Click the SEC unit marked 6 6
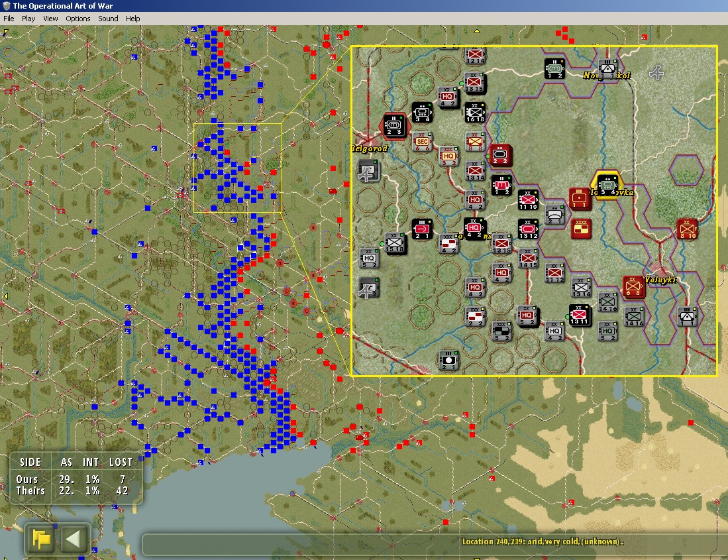Screen dimensions: 728x560 [x=422, y=141]
